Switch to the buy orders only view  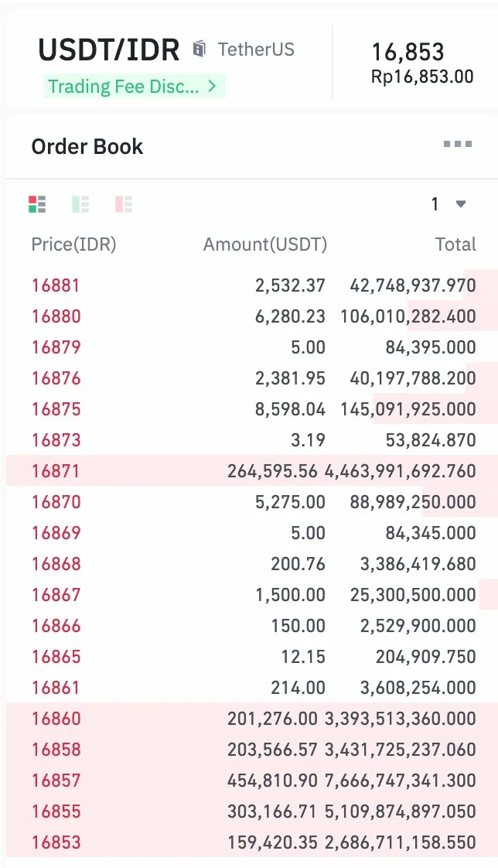click(80, 204)
